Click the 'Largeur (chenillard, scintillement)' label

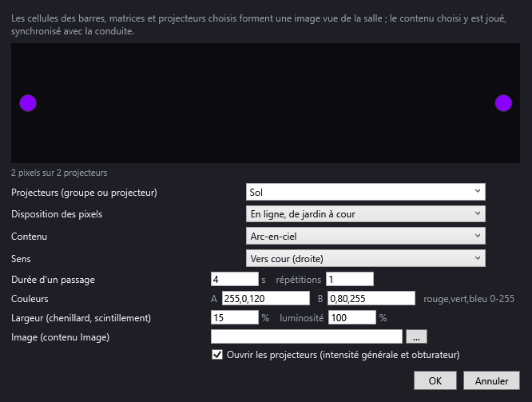(81, 318)
